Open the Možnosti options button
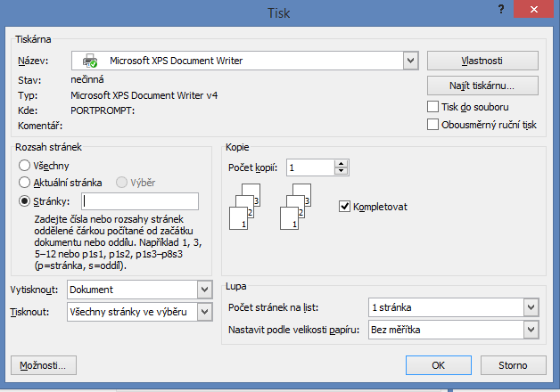The height and width of the screenshot is (392, 560). tap(44, 365)
